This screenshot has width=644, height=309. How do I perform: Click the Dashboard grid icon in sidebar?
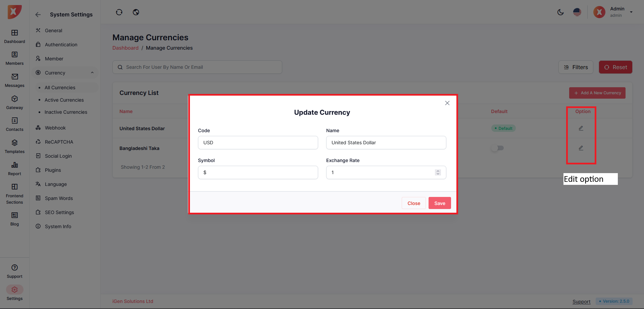14,33
